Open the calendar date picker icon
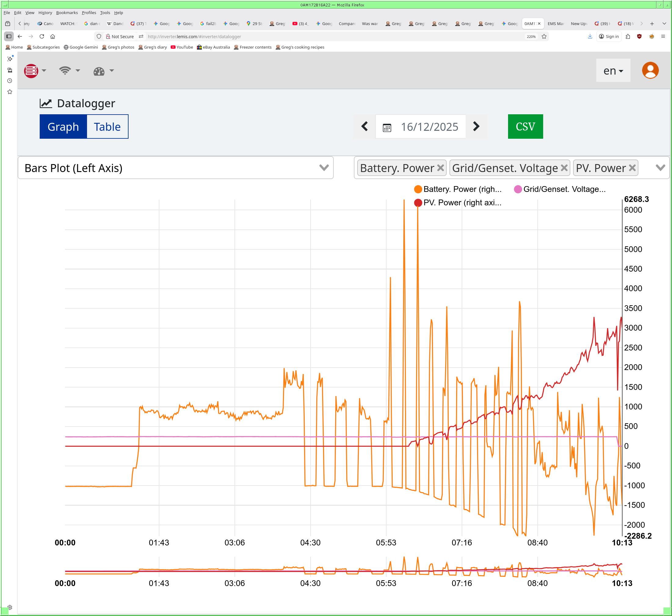 pyautogui.click(x=387, y=127)
